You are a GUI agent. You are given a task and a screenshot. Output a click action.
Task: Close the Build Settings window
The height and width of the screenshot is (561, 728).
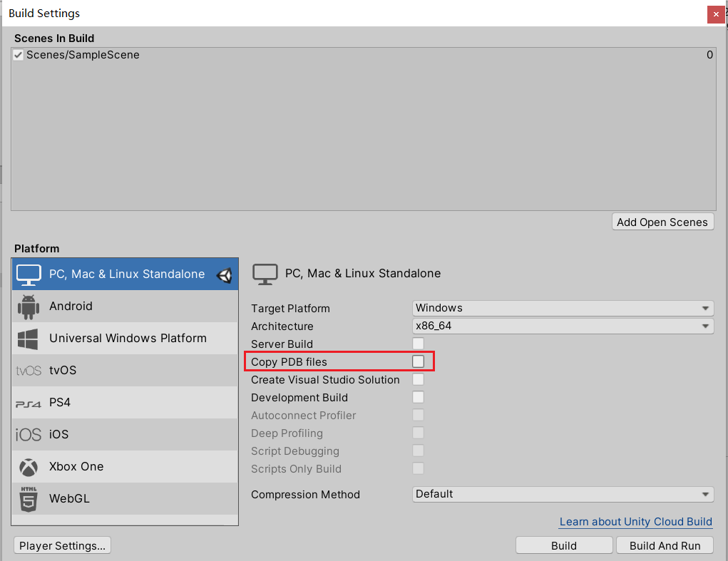tap(716, 14)
